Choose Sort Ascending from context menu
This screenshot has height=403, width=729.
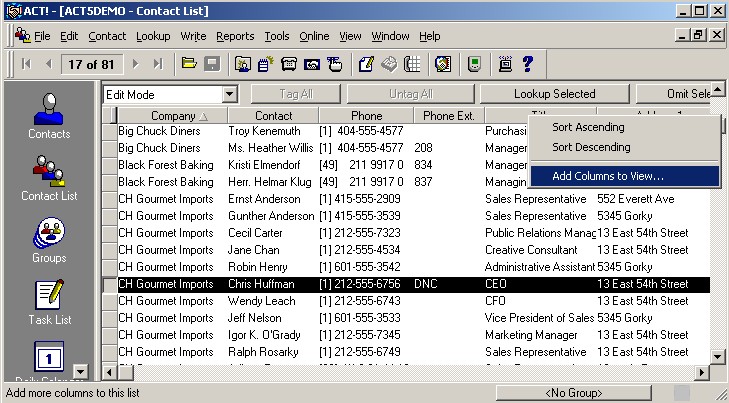588,127
